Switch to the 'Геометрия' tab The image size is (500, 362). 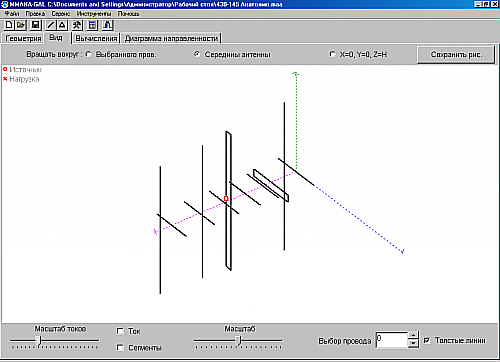tap(23, 38)
